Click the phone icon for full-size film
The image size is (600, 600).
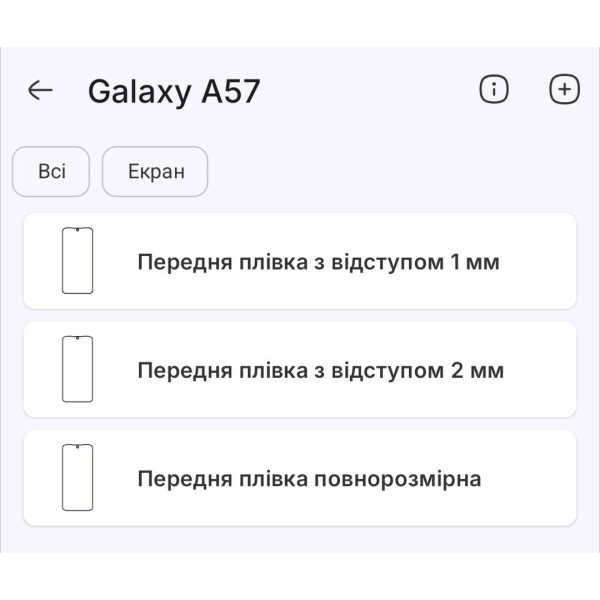tap(77, 478)
